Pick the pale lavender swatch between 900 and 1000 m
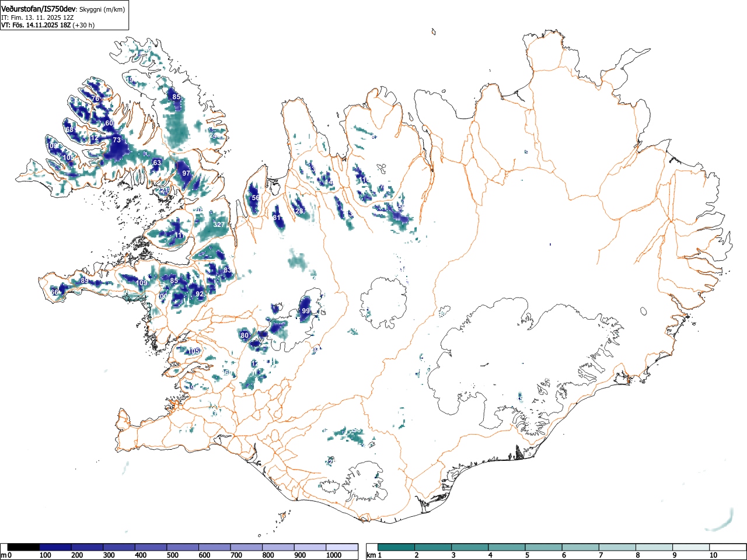This screenshot has width=747, height=560. 310,547
